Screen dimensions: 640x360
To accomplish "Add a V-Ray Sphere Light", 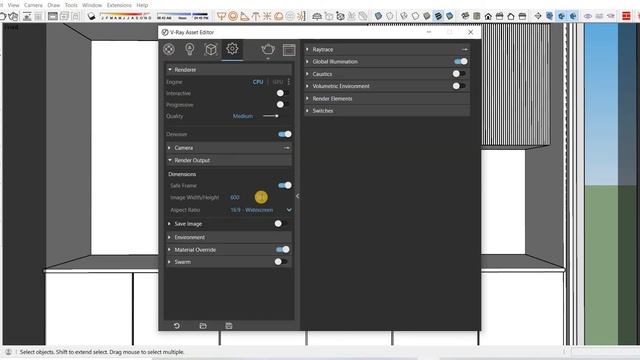I will point(233,16).
